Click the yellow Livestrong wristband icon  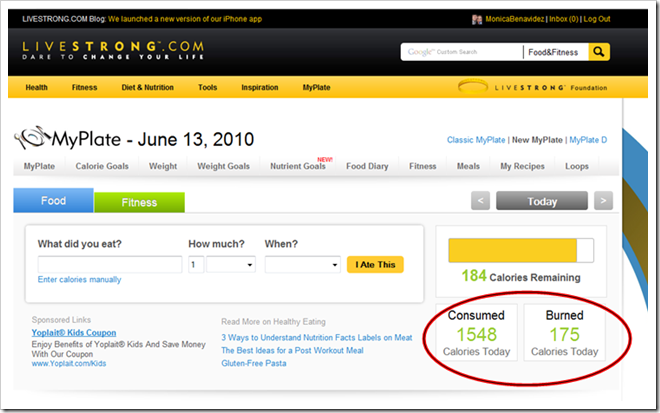tap(473, 87)
